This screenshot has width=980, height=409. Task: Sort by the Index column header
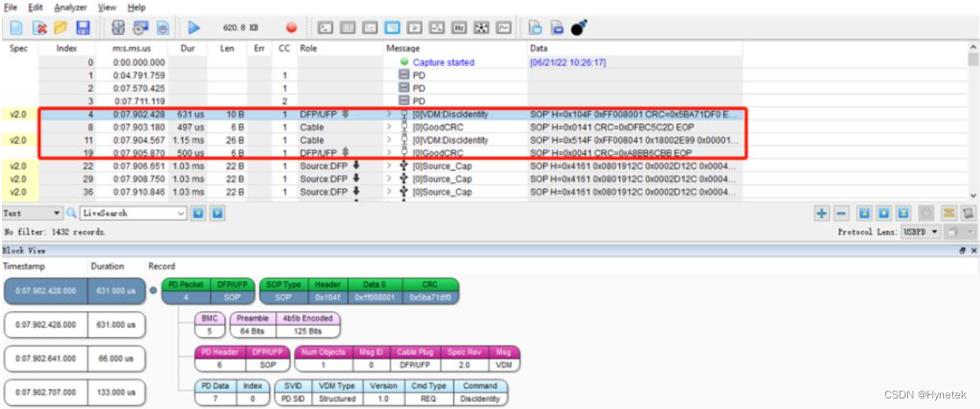tap(67, 48)
